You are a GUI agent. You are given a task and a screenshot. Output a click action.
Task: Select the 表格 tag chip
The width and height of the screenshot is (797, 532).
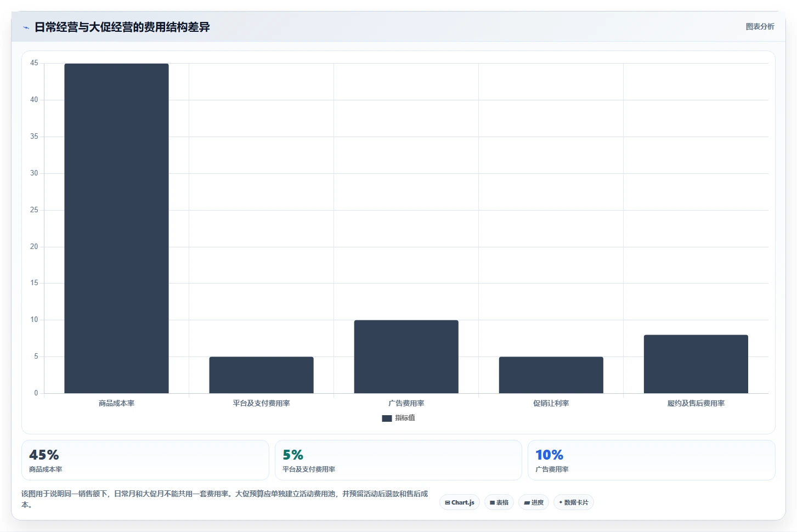point(499,502)
